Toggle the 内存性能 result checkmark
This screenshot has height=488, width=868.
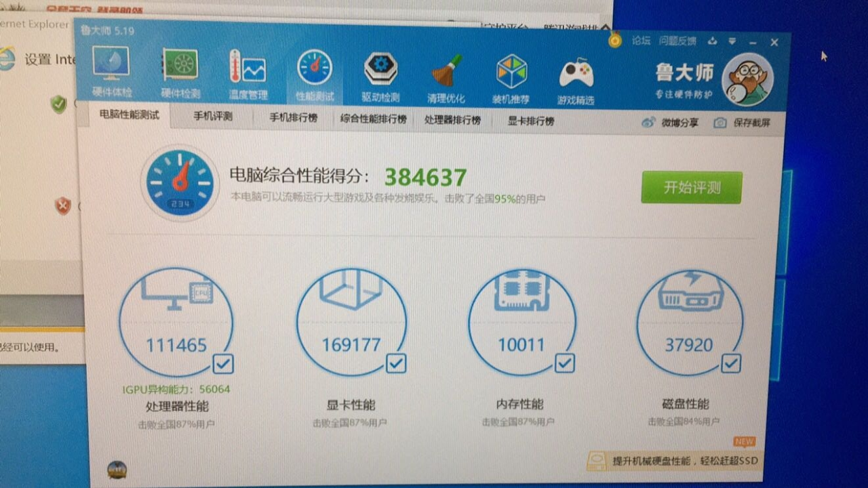pyautogui.click(x=566, y=364)
